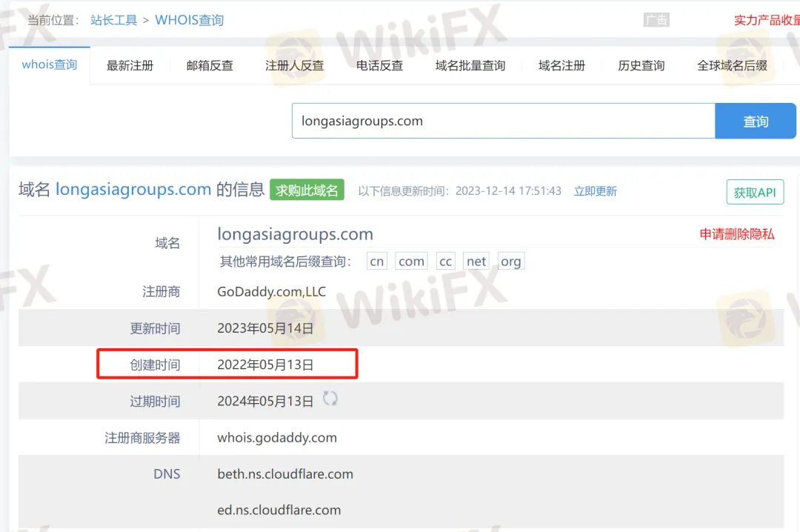Select the cc suffix option
Image resolution: width=800 pixels, height=532 pixels.
pyautogui.click(x=445, y=262)
